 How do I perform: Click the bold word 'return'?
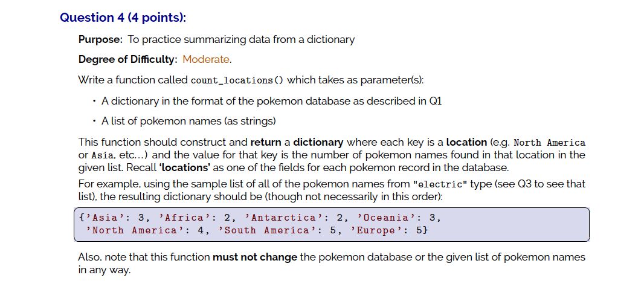(x=265, y=143)
